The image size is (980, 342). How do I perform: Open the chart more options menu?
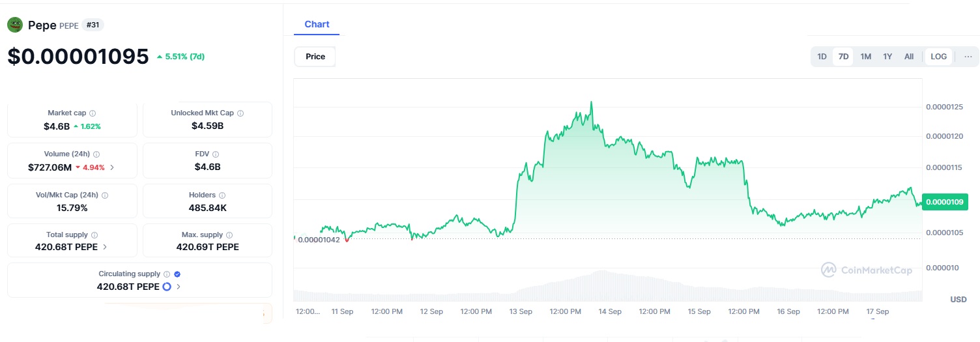click(x=968, y=57)
